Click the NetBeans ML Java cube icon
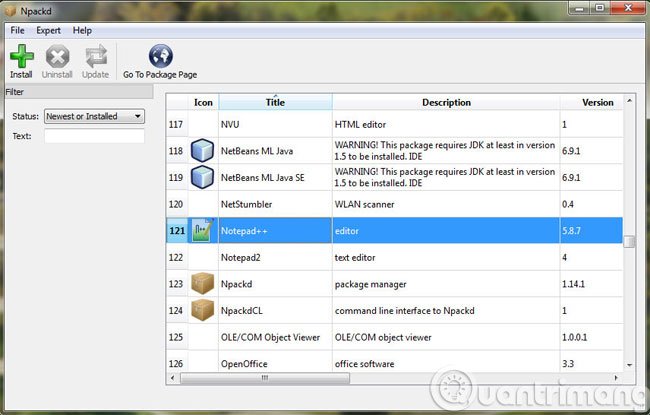Screen dimensions: 650x415 click(x=202, y=150)
